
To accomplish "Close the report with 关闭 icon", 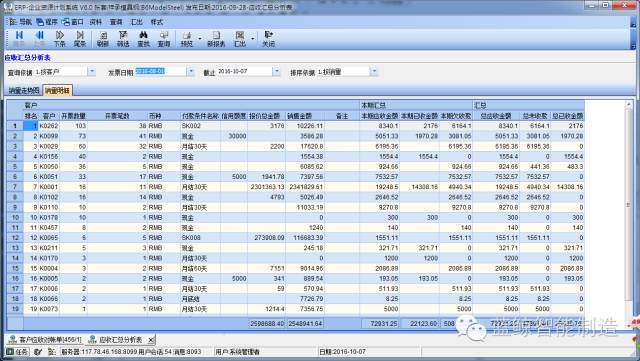I will [x=268, y=39].
